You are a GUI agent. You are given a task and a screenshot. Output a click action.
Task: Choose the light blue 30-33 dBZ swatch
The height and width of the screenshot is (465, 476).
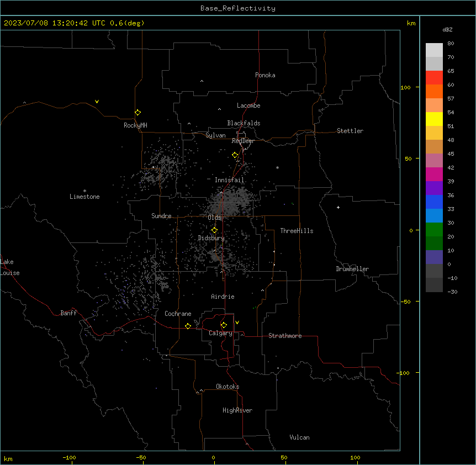pyautogui.click(x=434, y=216)
